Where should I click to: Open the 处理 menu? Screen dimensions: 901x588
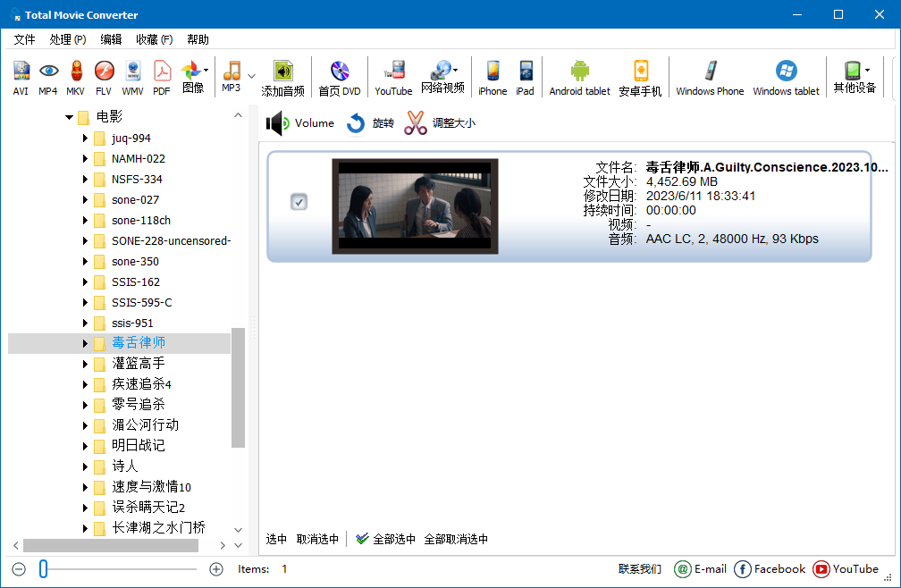[x=67, y=39]
